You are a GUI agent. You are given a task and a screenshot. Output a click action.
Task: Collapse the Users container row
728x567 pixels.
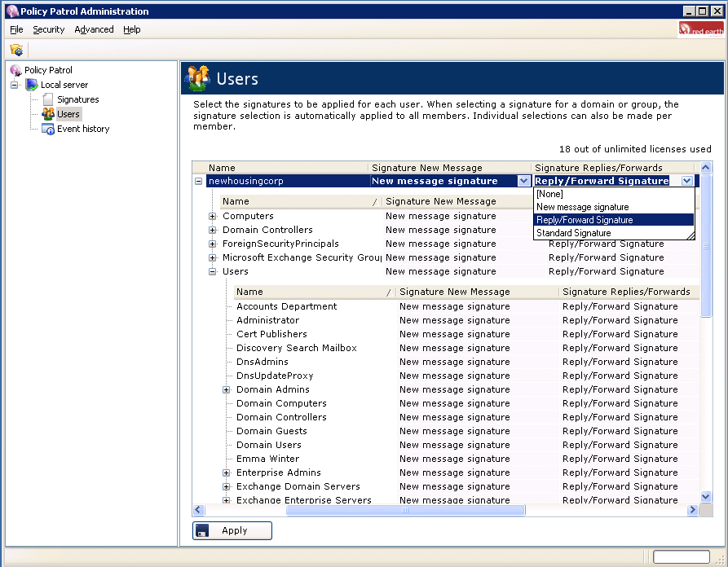[212, 272]
